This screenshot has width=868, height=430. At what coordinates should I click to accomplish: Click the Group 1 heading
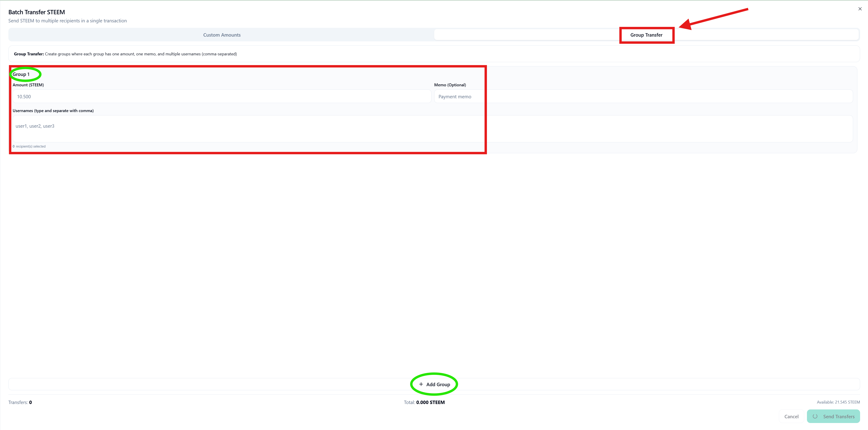21,74
